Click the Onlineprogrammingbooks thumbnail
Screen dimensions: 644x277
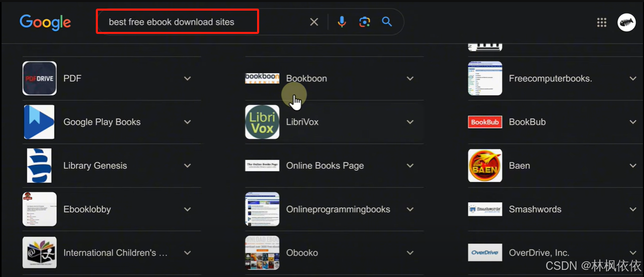point(262,209)
